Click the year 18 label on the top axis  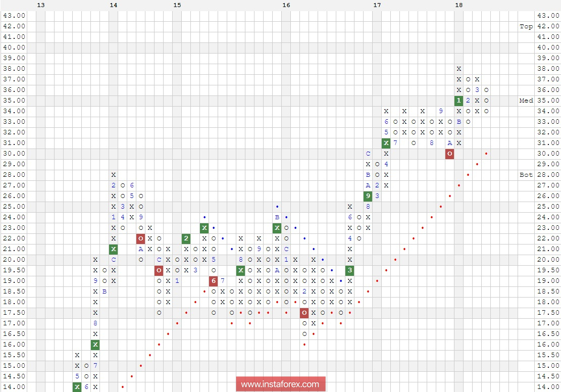[x=458, y=5]
